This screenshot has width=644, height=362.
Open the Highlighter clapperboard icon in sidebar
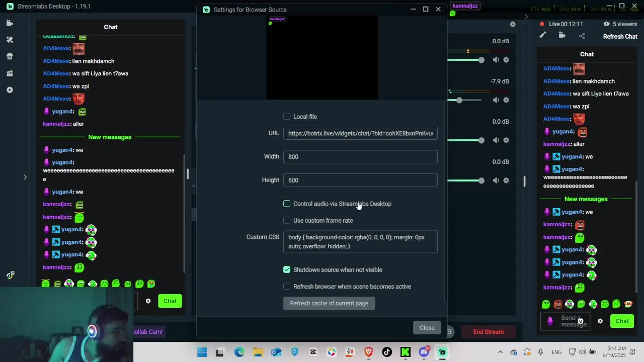click(x=10, y=73)
